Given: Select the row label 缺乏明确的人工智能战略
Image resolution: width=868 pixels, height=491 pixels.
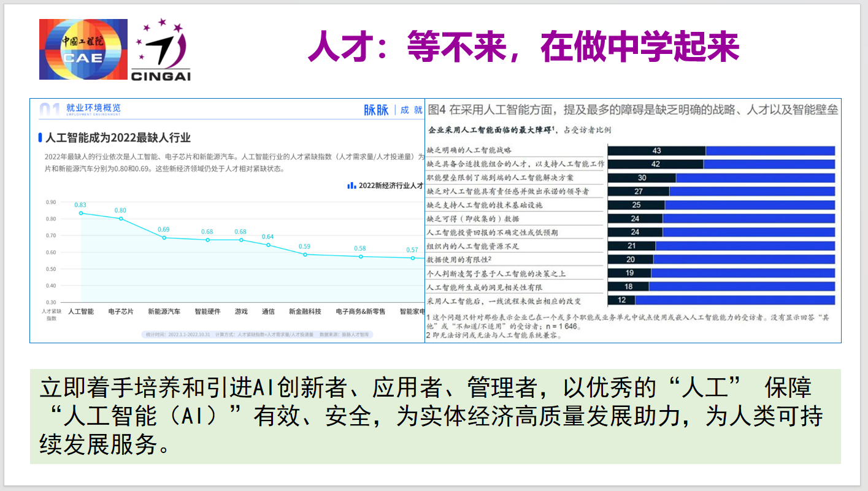Looking at the screenshot, I should point(469,151).
